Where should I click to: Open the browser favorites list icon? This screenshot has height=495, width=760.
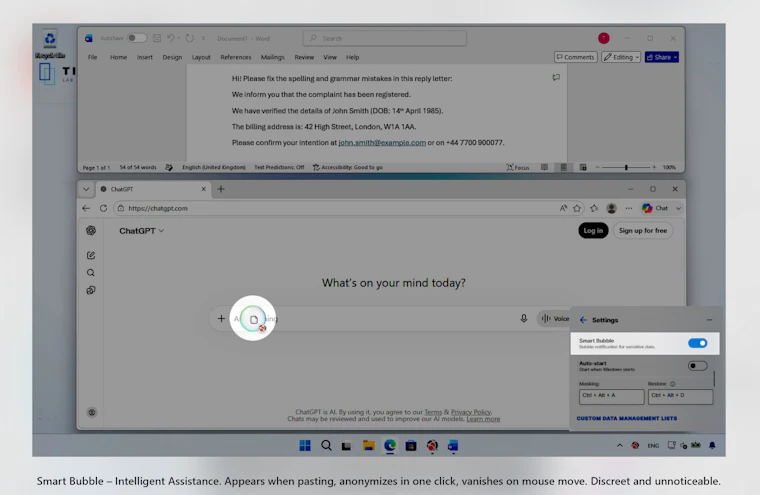(x=594, y=208)
